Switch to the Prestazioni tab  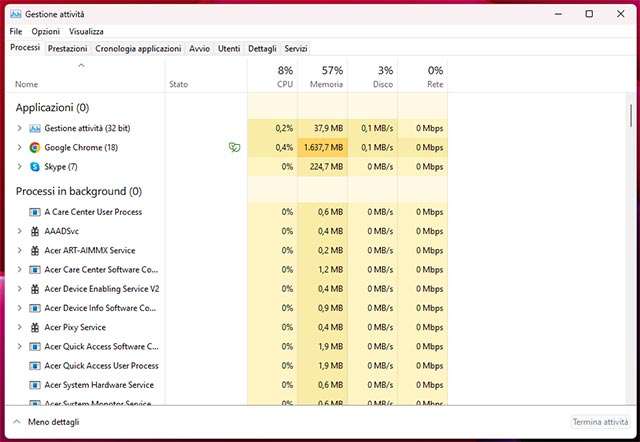pyautogui.click(x=67, y=48)
